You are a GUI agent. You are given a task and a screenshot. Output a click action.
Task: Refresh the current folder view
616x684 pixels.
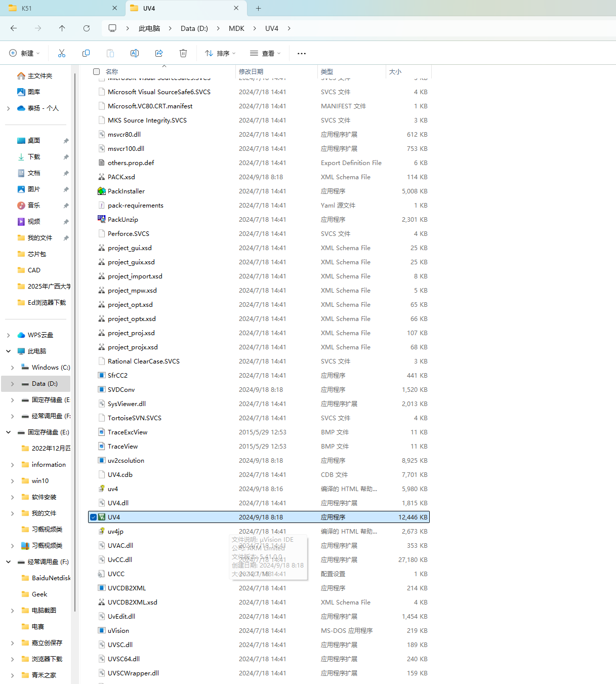tap(87, 28)
